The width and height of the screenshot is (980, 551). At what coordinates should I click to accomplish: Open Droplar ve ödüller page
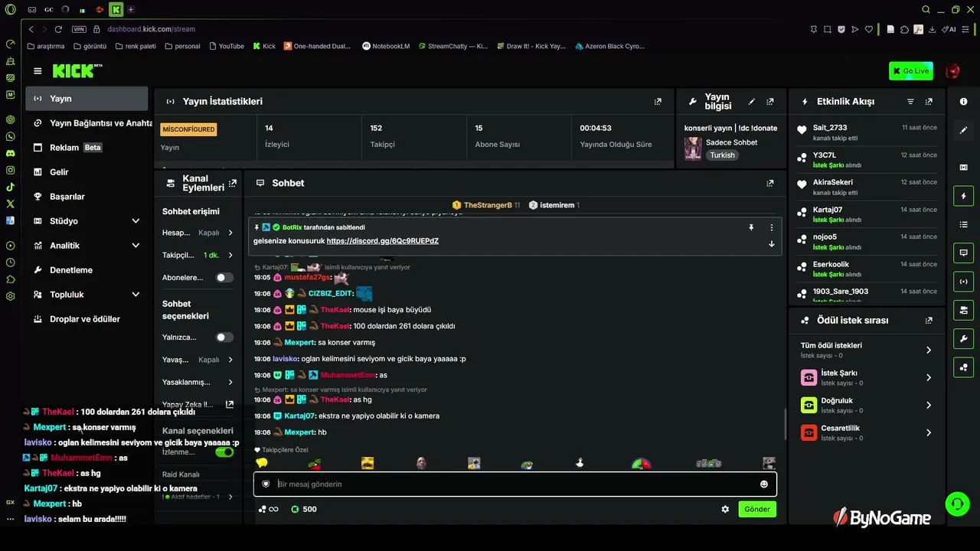point(87,319)
